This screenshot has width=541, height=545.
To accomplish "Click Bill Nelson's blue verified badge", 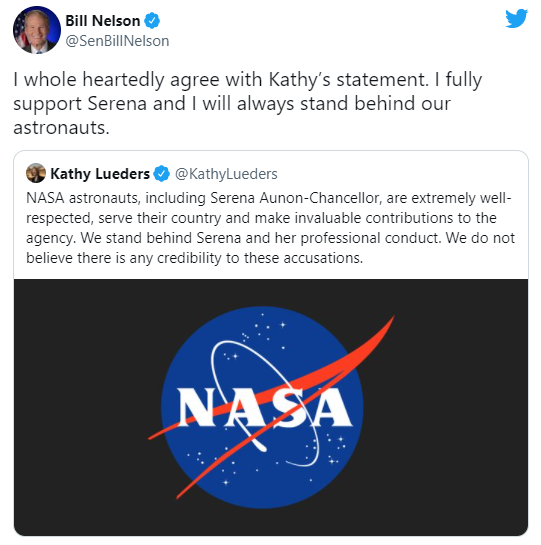I will tap(152, 21).
